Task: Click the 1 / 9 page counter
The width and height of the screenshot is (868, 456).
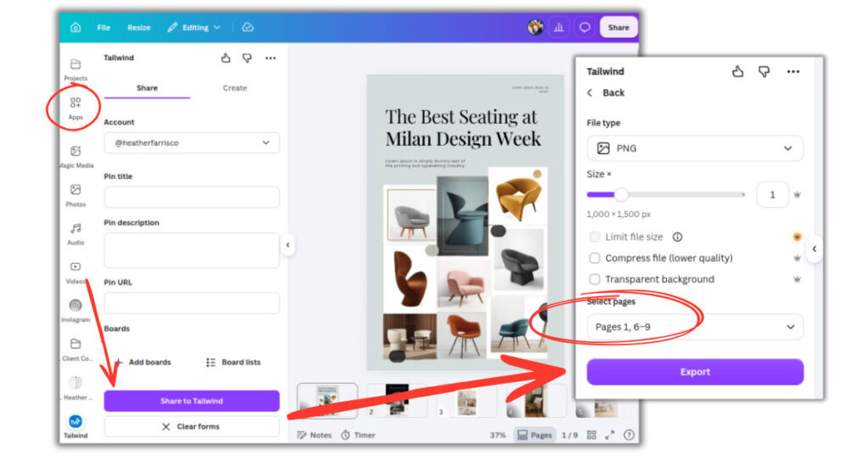Action: [x=570, y=435]
